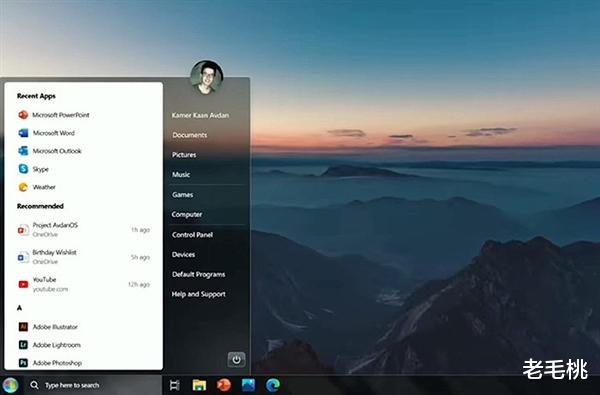The height and width of the screenshot is (395, 600).
Task: Open Microsoft Outlook icon
Action: tap(23, 151)
